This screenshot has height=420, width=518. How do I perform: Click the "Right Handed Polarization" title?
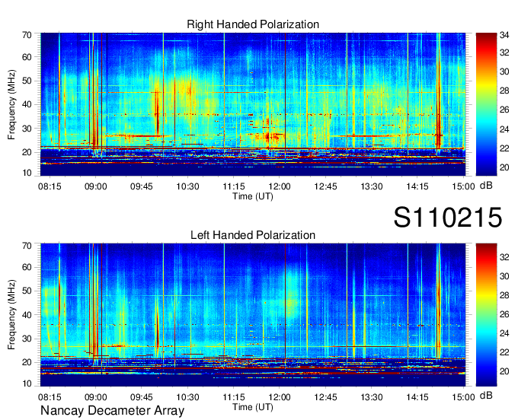pos(253,24)
